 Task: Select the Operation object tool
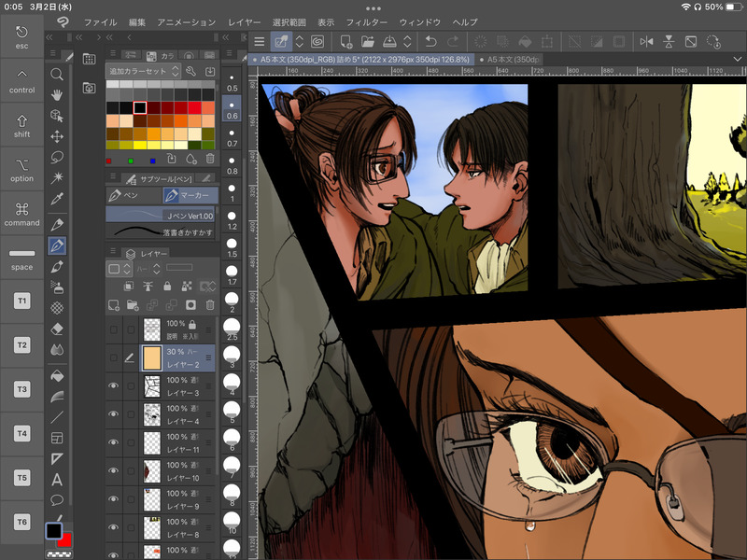[x=57, y=116]
